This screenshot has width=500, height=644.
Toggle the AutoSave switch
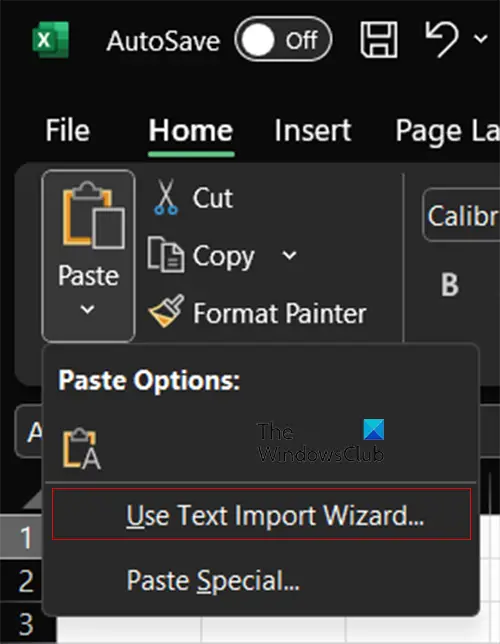pyautogui.click(x=283, y=40)
